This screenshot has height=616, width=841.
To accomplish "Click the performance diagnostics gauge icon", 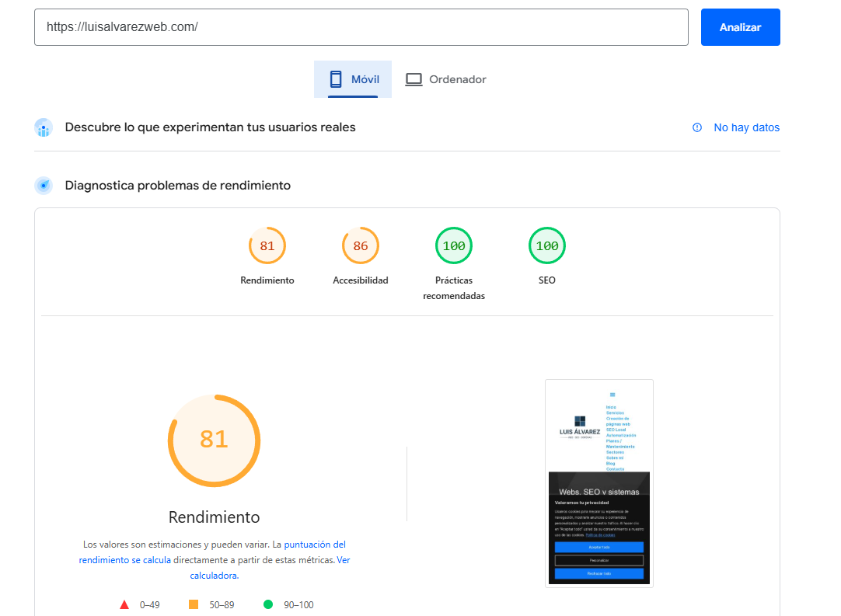I will 44,186.
